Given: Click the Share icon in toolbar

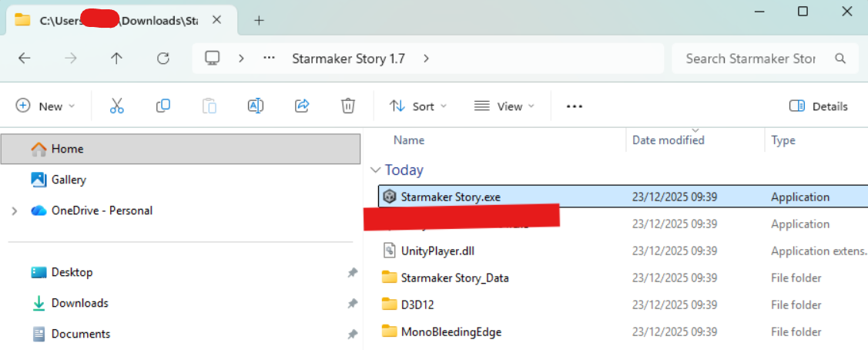Looking at the screenshot, I should 302,106.
